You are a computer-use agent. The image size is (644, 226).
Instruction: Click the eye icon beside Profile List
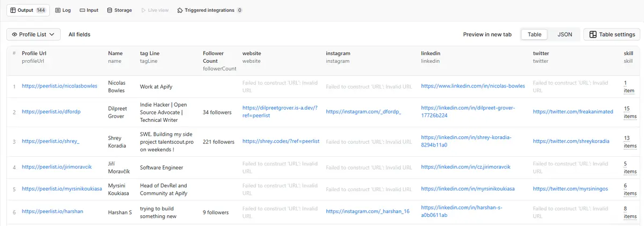[x=14, y=34]
